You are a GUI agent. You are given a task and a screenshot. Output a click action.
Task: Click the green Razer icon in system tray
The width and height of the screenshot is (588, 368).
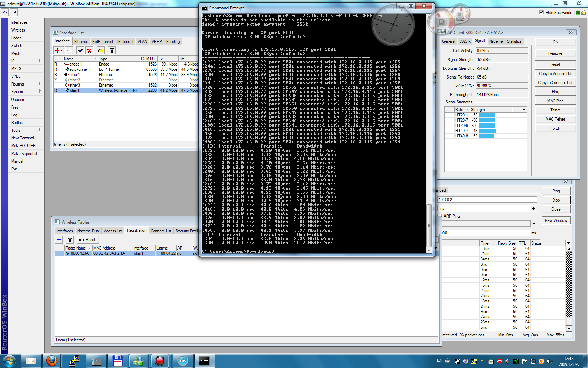[x=516, y=361]
